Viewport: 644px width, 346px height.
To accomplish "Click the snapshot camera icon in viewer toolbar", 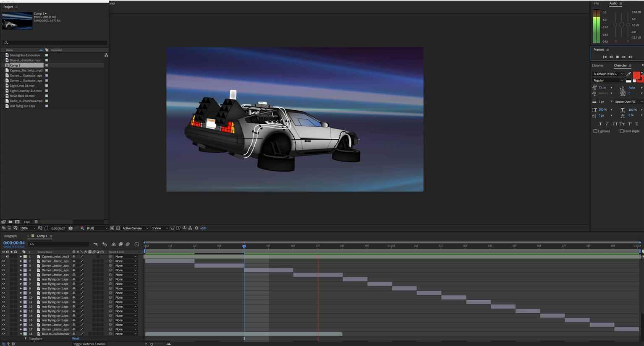I will tap(71, 228).
